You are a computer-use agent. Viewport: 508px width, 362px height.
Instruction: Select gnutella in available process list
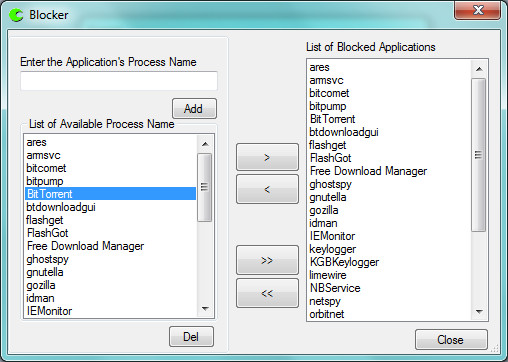(110, 272)
